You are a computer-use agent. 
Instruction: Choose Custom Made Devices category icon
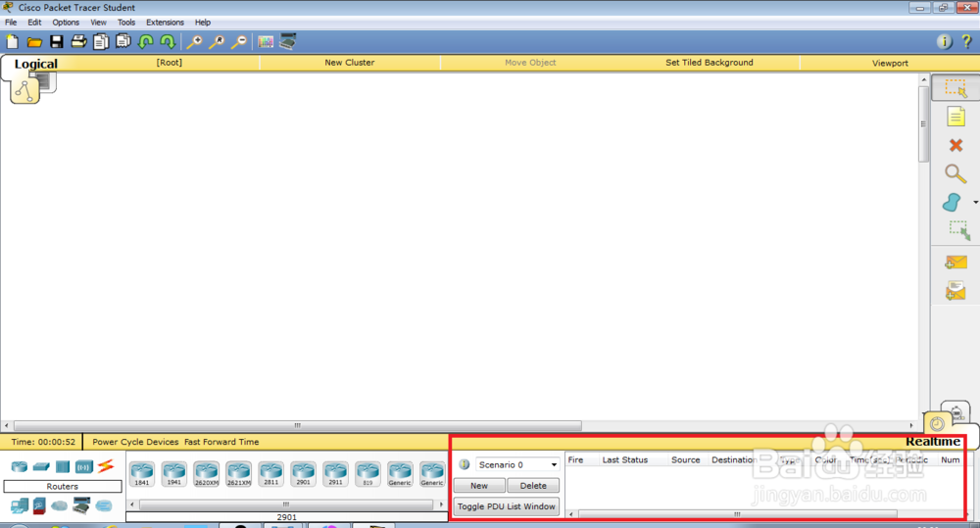81,504
